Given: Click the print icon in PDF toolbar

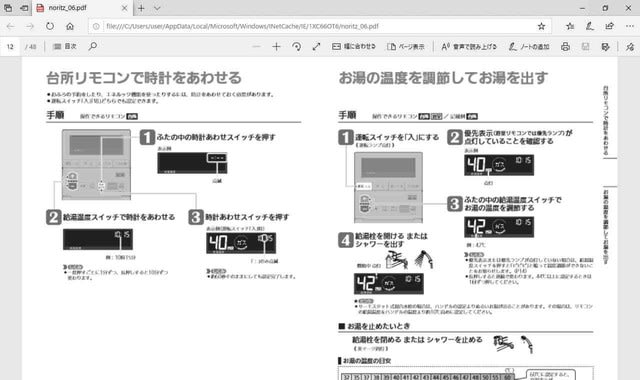Looking at the screenshot, I should (565, 47).
